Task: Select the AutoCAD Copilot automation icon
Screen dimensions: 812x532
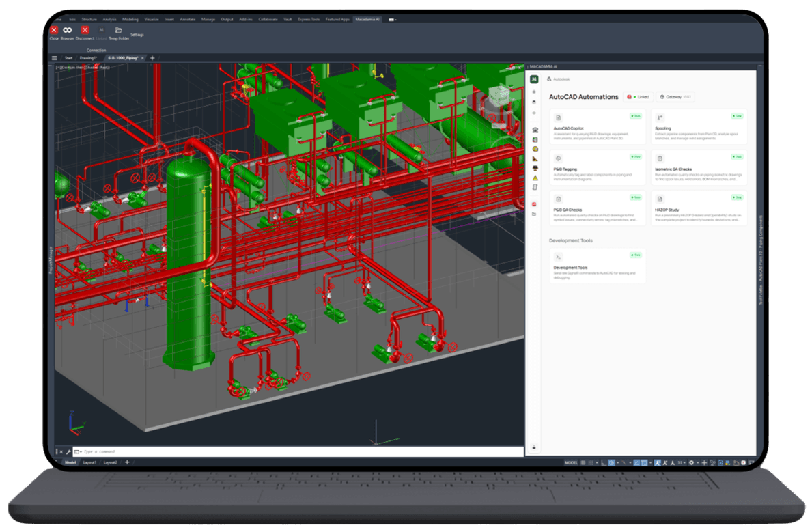Action: click(x=558, y=118)
